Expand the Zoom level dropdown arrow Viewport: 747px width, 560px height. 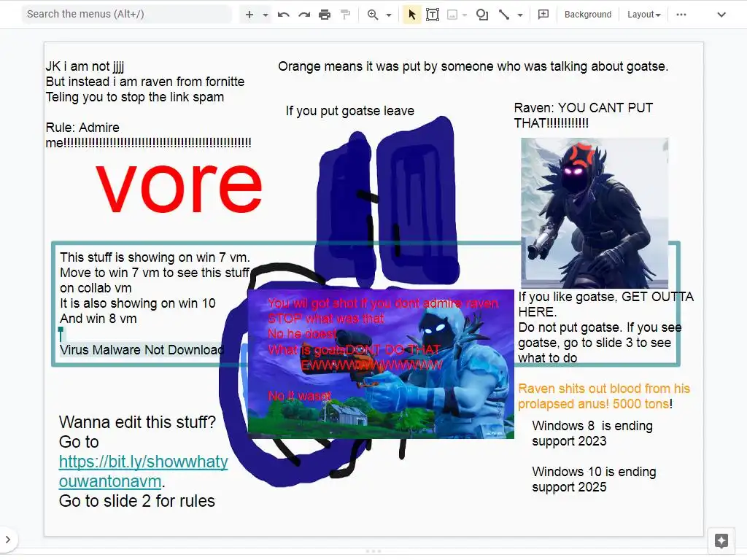(x=389, y=15)
